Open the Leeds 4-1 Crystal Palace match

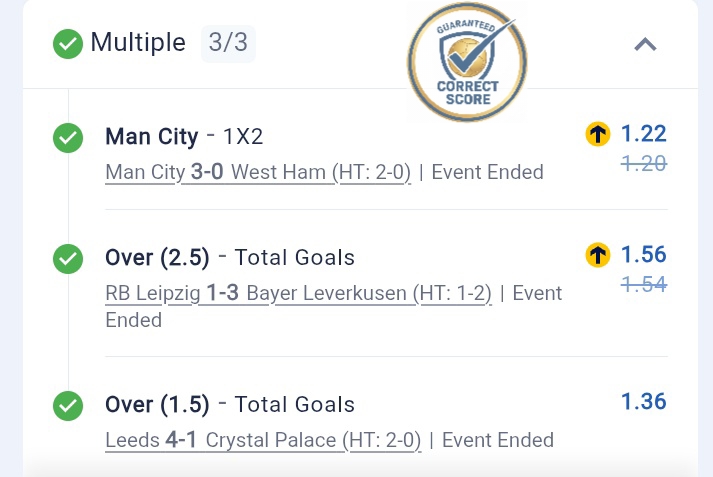pos(263,440)
